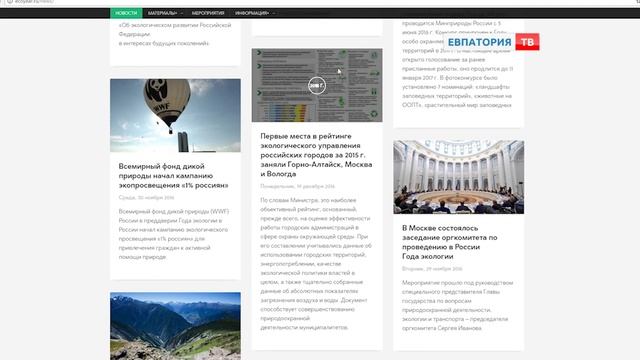Open the ecological rating infographic thumbnail
The width and height of the screenshot is (640, 360).
(317, 85)
